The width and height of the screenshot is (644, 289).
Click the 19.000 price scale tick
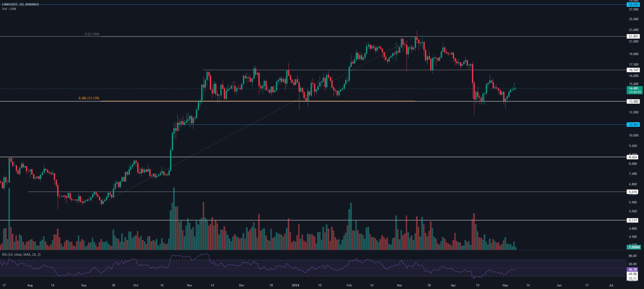634,54
